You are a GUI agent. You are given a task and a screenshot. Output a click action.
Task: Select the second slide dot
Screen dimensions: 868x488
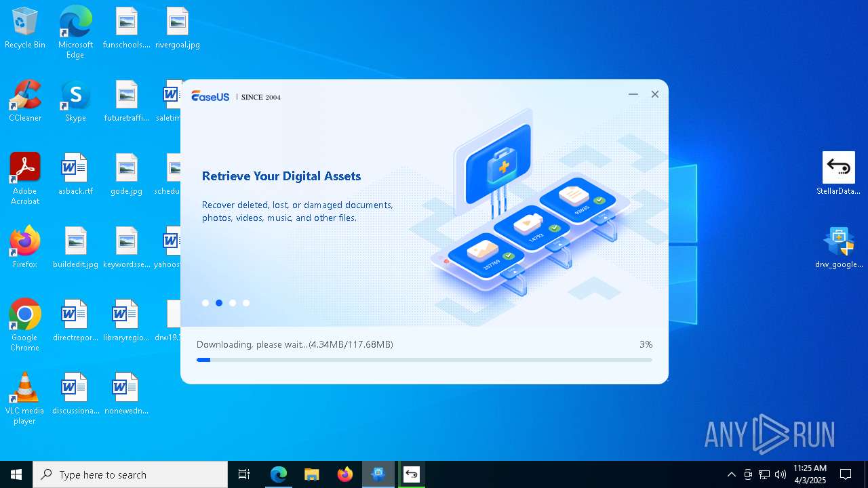(x=219, y=303)
